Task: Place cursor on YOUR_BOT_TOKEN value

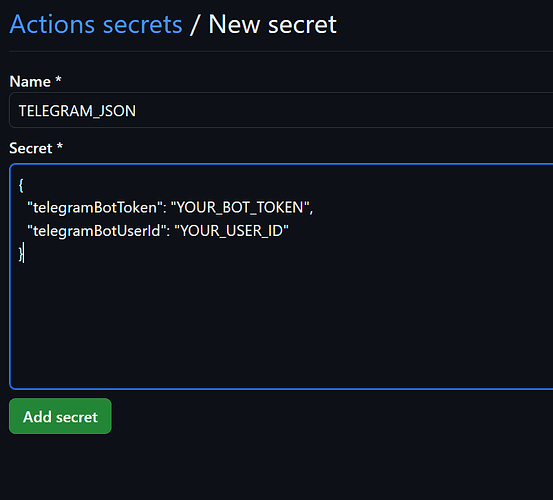Action: click(240, 207)
